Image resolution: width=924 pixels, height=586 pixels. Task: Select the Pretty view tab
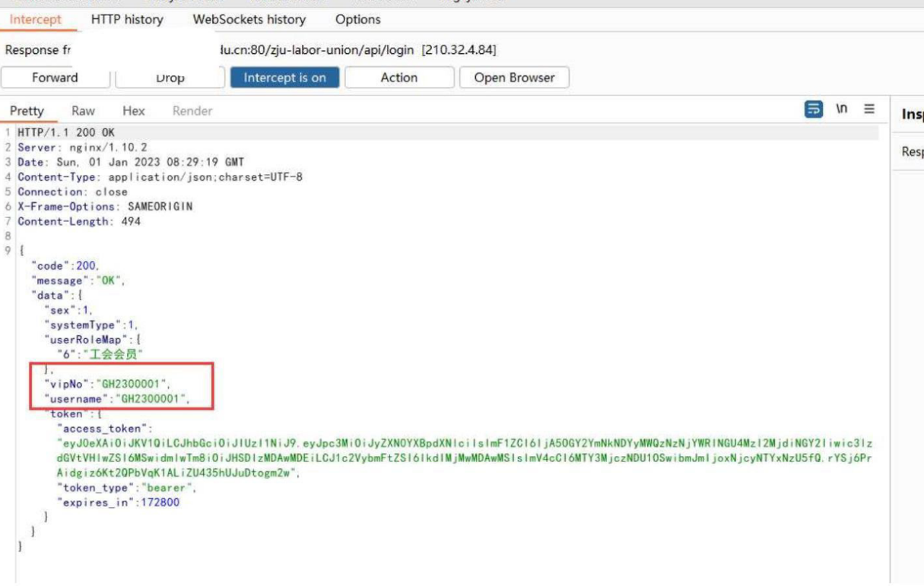(27, 111)
